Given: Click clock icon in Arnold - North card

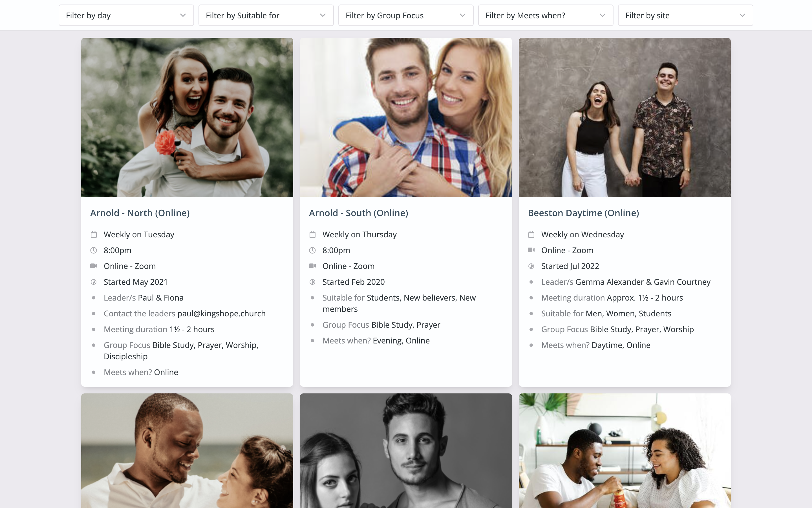Looking at the screenshot, I should coord(94,250).
